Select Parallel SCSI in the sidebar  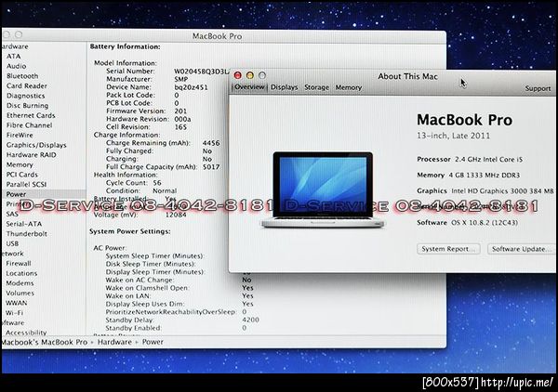(26, 185)
